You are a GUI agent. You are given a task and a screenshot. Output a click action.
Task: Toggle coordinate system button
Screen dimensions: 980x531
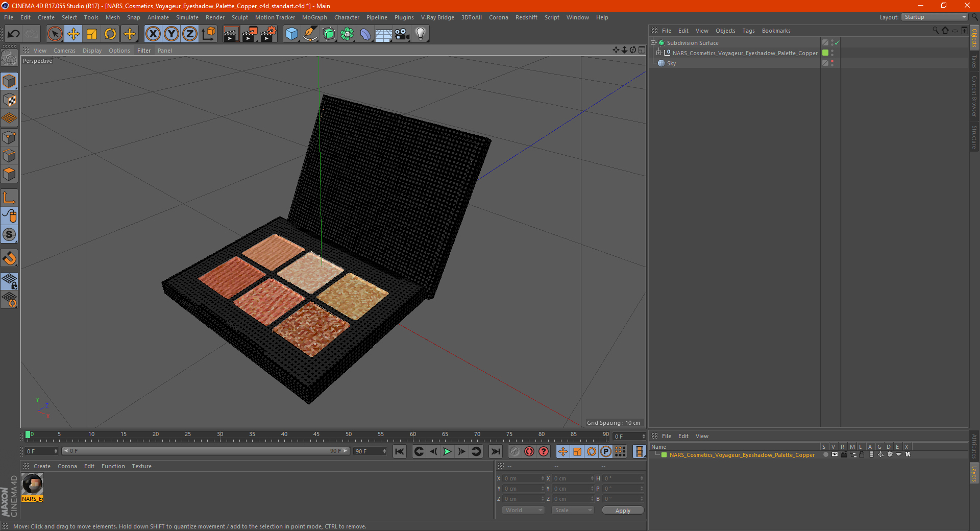[208, 34]
